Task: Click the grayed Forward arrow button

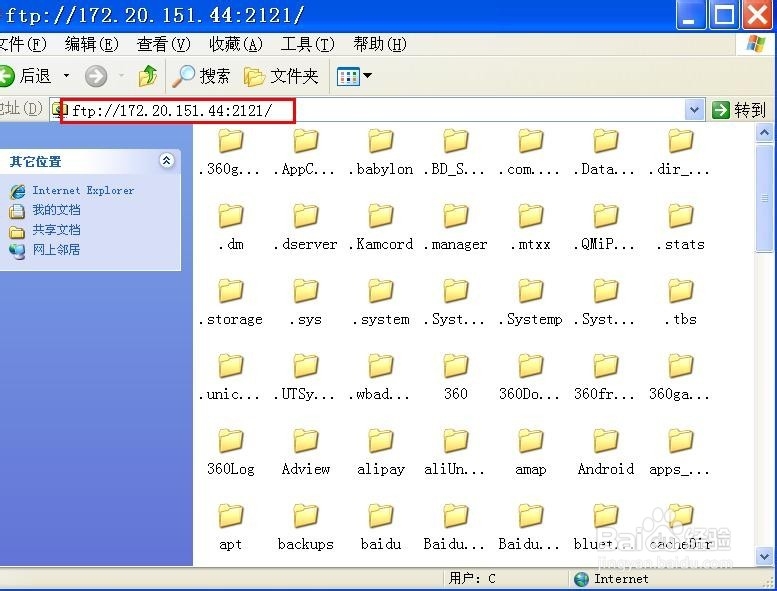Action: (96, 76)
